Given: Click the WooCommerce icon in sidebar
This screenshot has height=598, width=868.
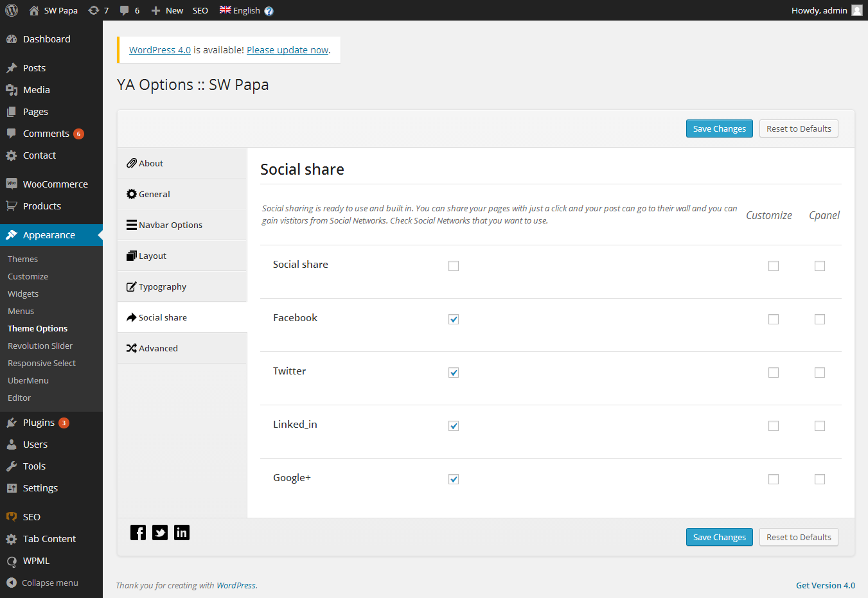Looking at the screenshot, I should click(x=12, y=184).
